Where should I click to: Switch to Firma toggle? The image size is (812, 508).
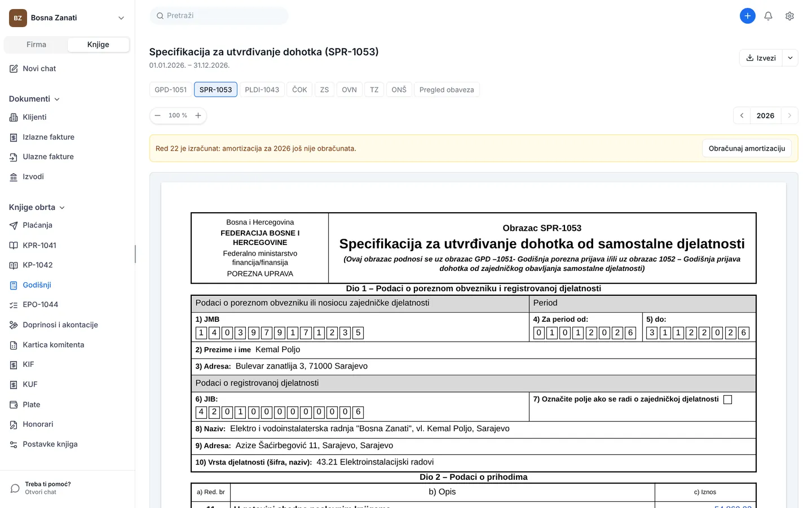36,45
